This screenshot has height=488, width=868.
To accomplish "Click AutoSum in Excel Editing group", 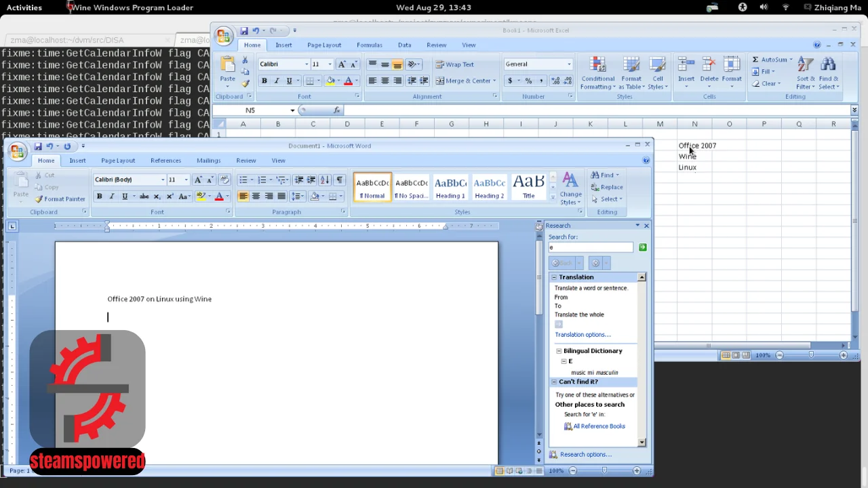I will [x=772, y=60].
